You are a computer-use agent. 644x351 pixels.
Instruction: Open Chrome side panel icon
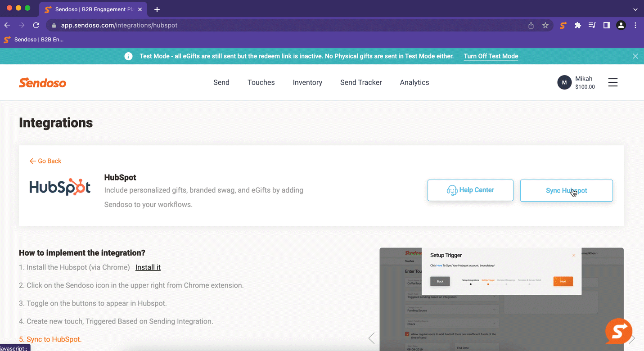point(607,26)
